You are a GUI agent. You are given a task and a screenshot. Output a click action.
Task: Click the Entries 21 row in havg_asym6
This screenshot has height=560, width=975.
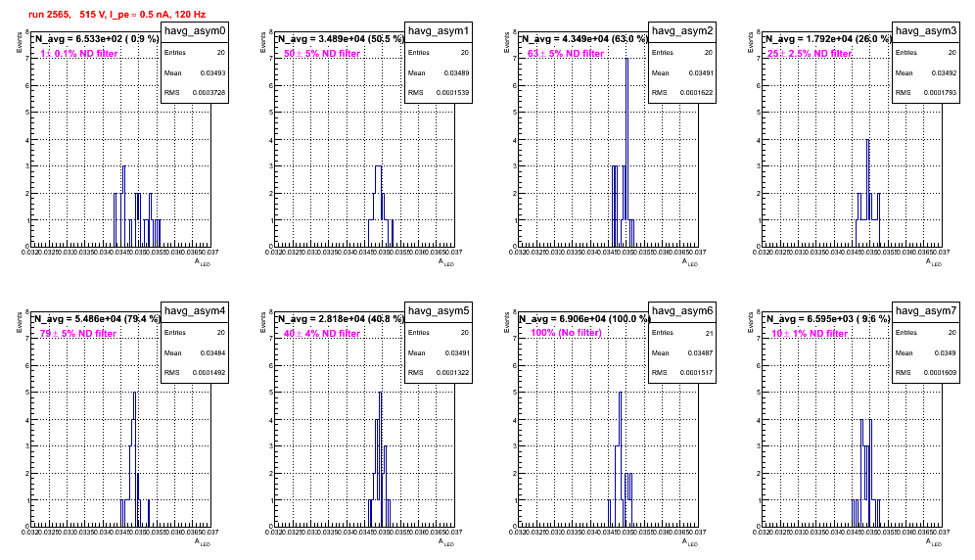tap(682, 333)
